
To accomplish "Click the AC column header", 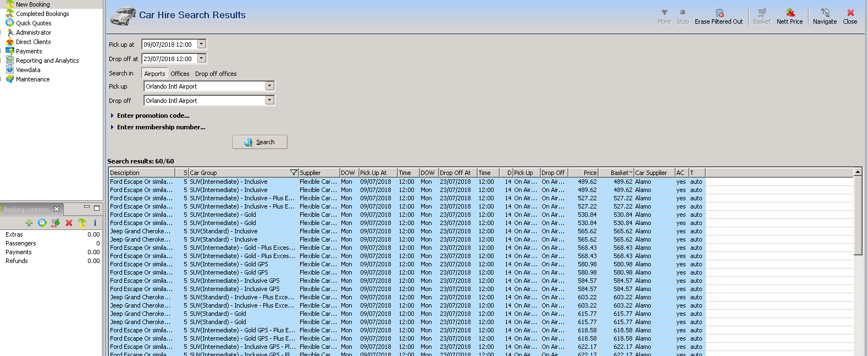I will click(682, 173).
